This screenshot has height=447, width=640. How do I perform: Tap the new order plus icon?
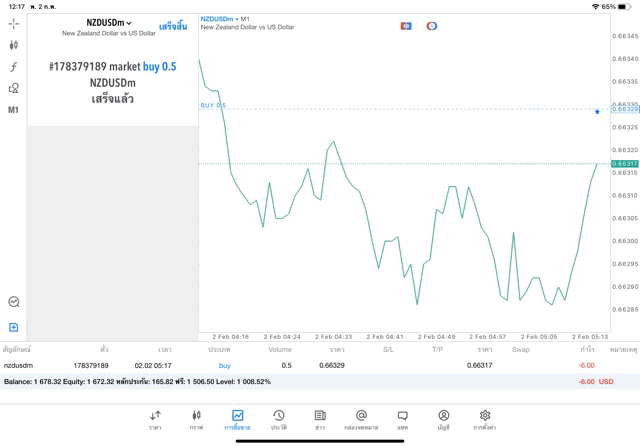(x=14, y=327)
